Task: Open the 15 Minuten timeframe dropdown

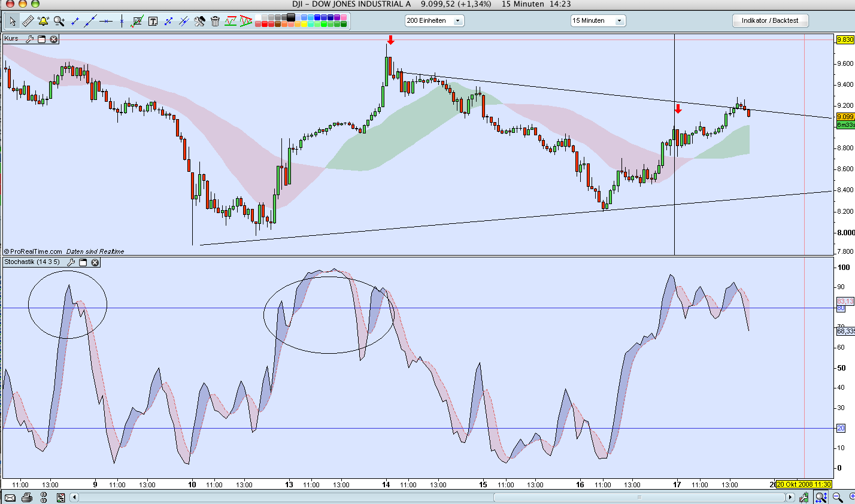Action: (598, 20)
